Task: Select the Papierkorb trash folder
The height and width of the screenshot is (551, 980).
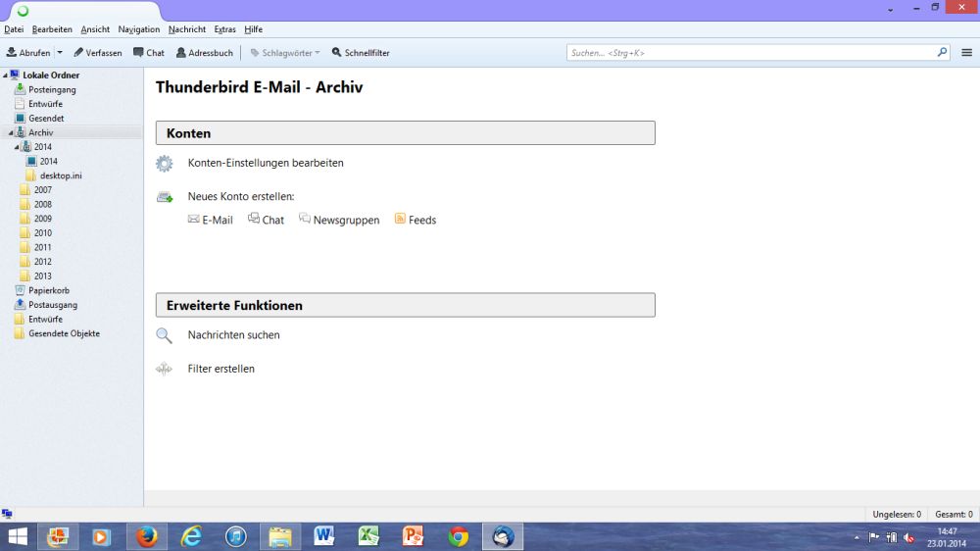Action: (x=49, y=291)
